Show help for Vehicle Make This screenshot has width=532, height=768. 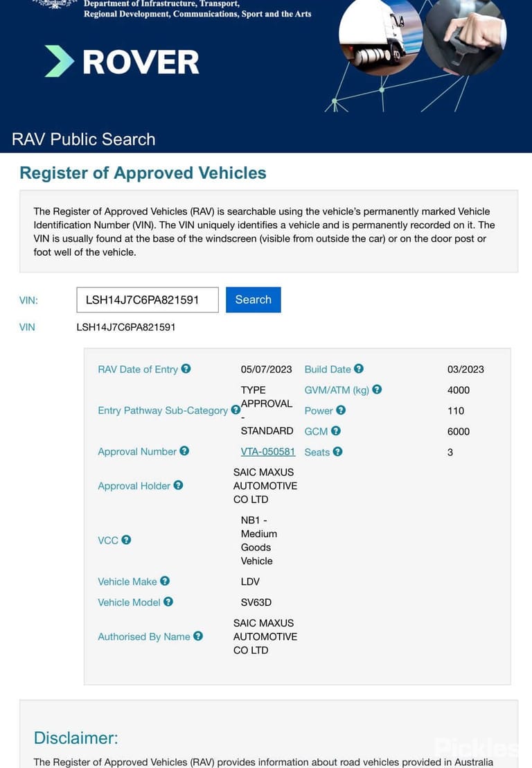point(165,581)
